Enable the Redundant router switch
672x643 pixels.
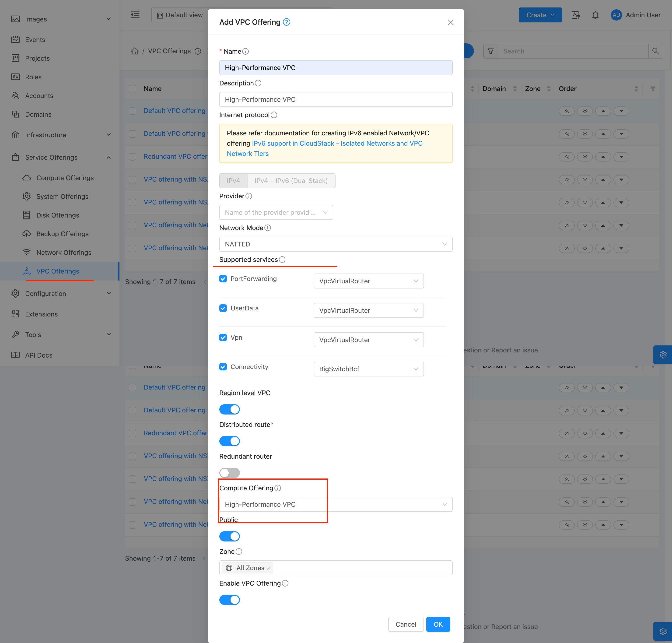[230, 473]
